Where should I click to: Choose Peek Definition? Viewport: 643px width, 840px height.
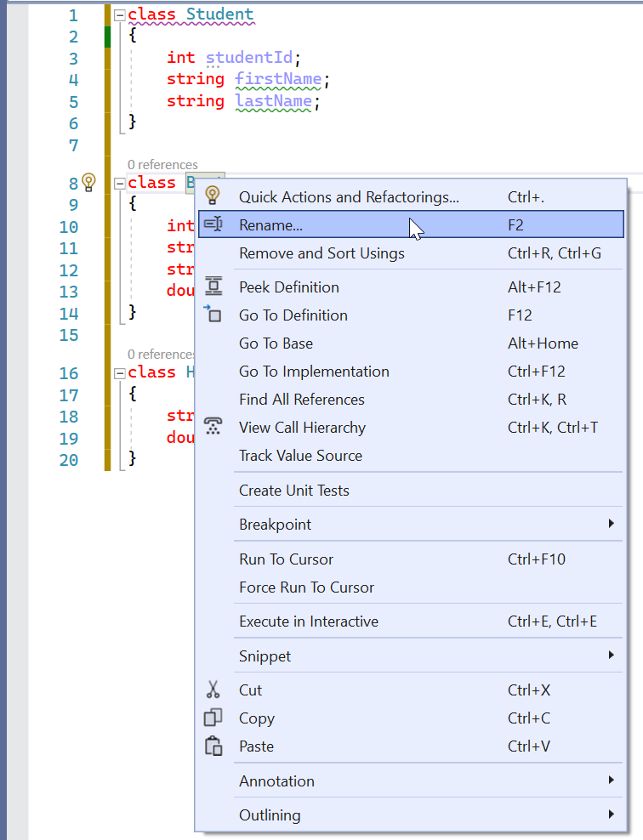(x=411, y=287)
